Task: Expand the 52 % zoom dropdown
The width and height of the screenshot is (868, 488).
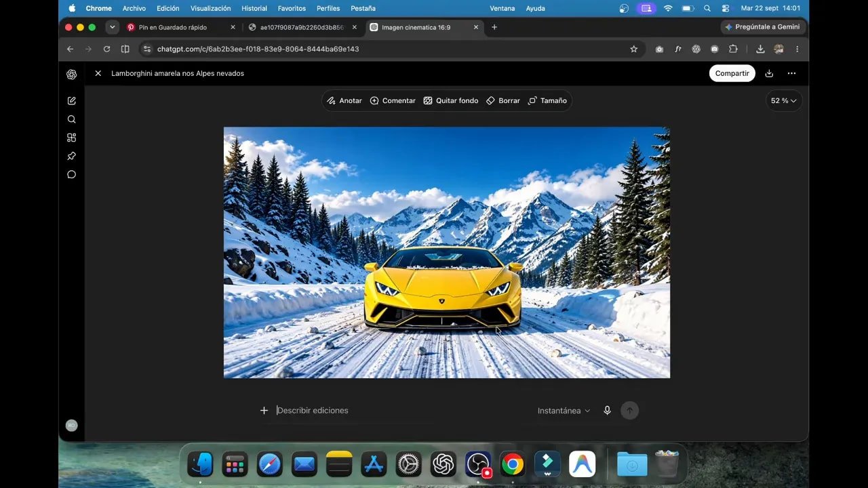Action: coord(784,100)
